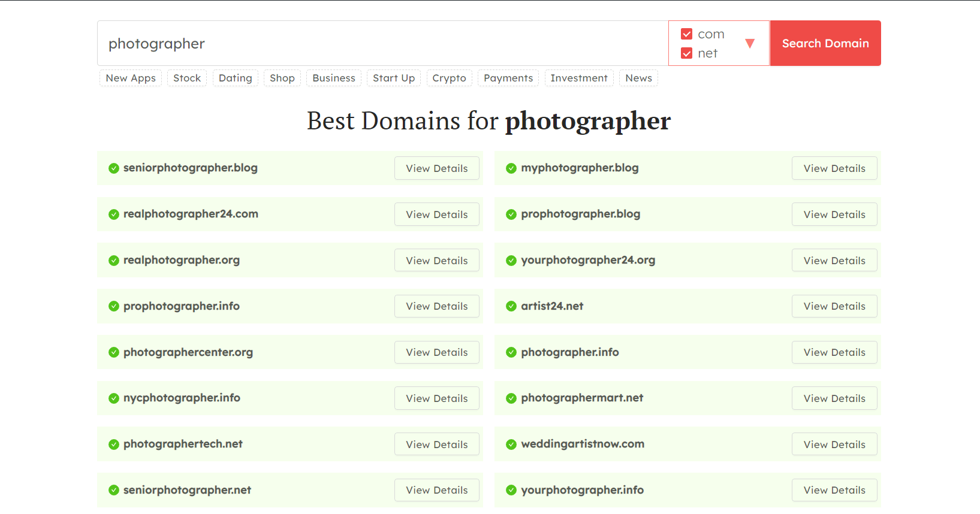This screenshot has width=980, height=514.
Task: Open the prophotographer.blog domain link
Action: (x=580, y=214)
